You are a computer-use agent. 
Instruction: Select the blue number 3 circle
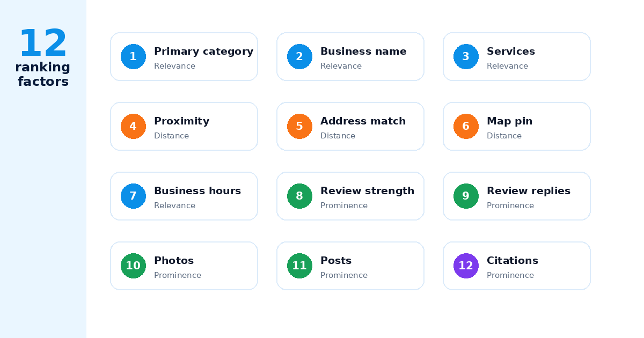click(x=466, y=56)
